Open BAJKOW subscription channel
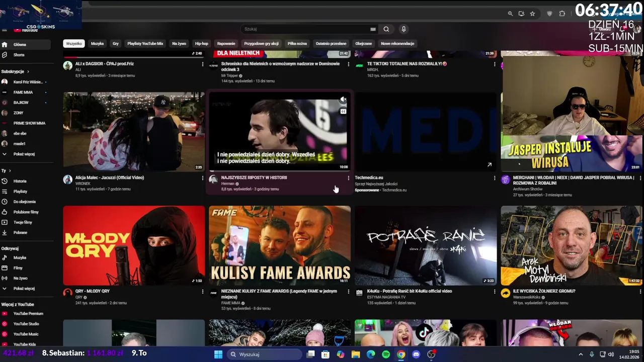 coord(25,103)
